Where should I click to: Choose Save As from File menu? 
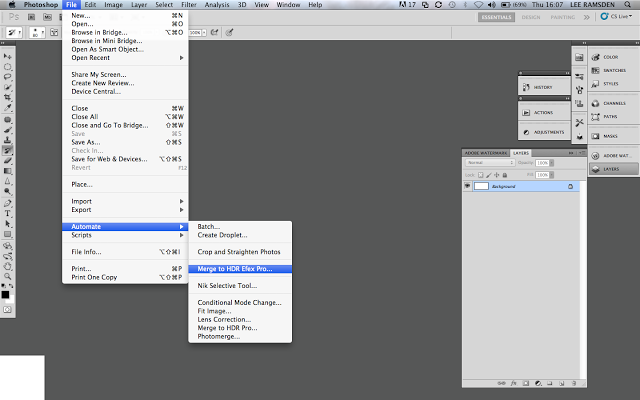point(127,142)
